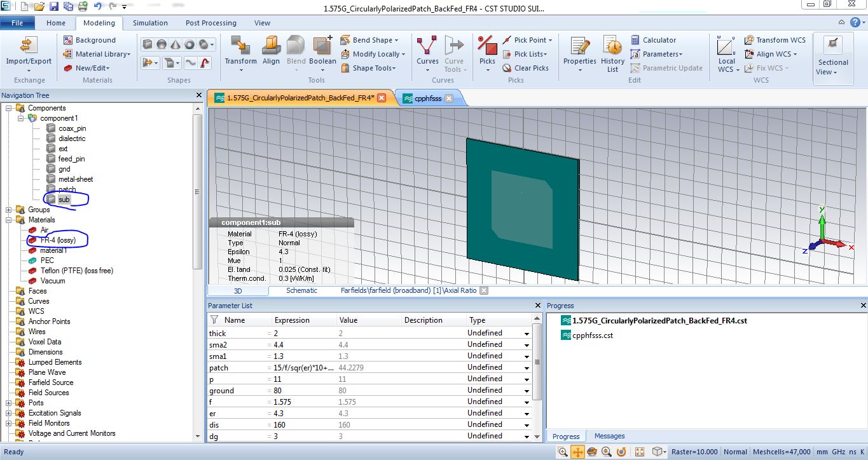
Task: Open the History List
Action: pyautogui.click(x=613, y=55)
